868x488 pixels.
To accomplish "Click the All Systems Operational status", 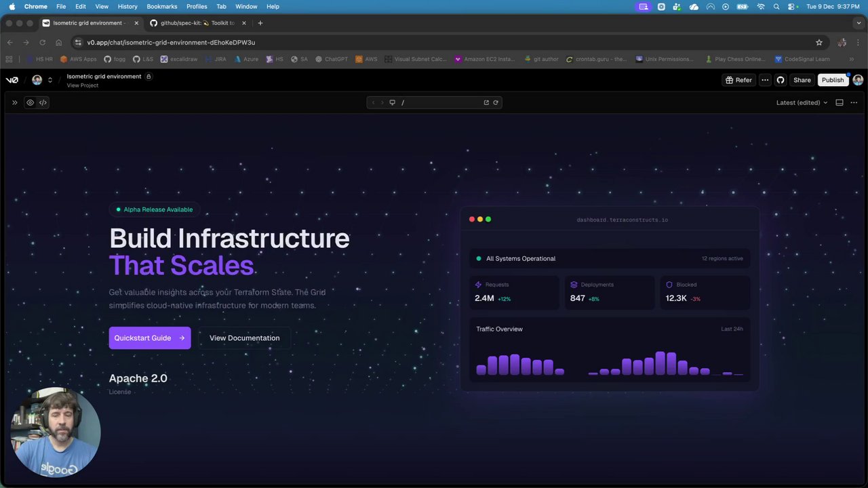I will click(x=521, y=258).
